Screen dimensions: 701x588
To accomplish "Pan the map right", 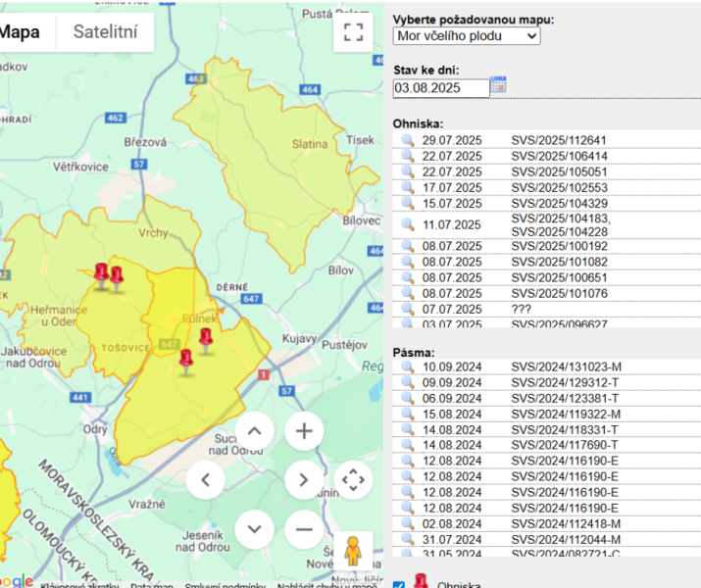I will (304, 480).
